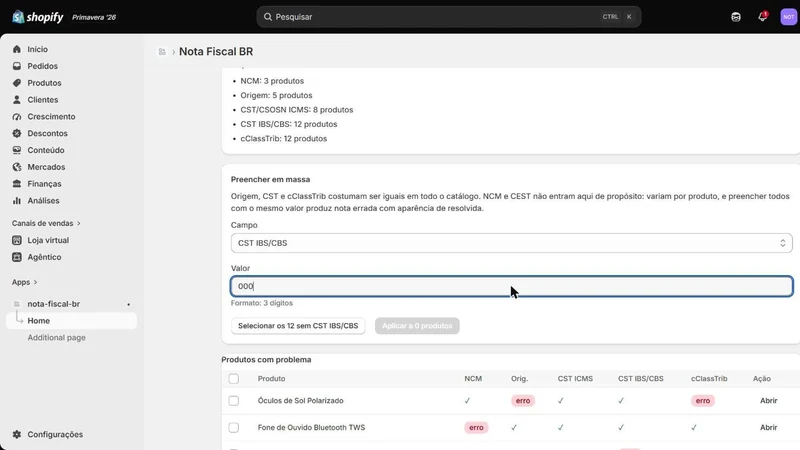Screen dimensions: 800x450
Task: Open the NOT account avatar
Action: [x=788, y=17]
